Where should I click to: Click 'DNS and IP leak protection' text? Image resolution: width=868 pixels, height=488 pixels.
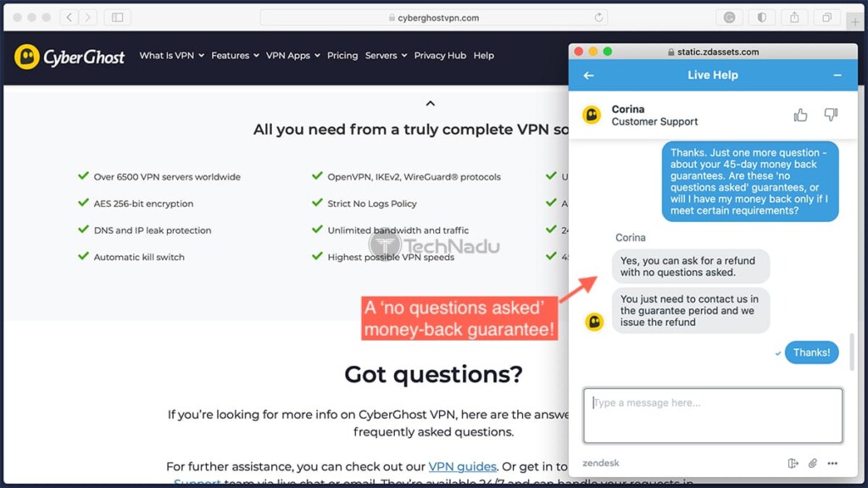click(153, 230)
